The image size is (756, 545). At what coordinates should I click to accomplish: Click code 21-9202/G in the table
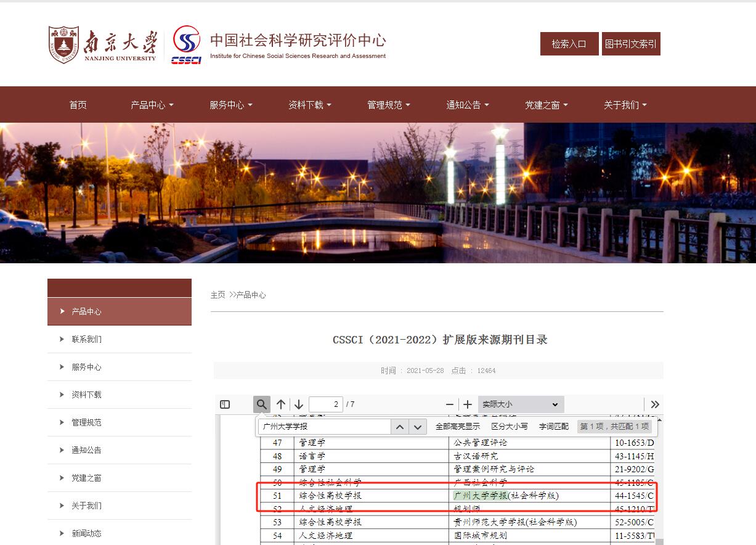tap(635, 469)
